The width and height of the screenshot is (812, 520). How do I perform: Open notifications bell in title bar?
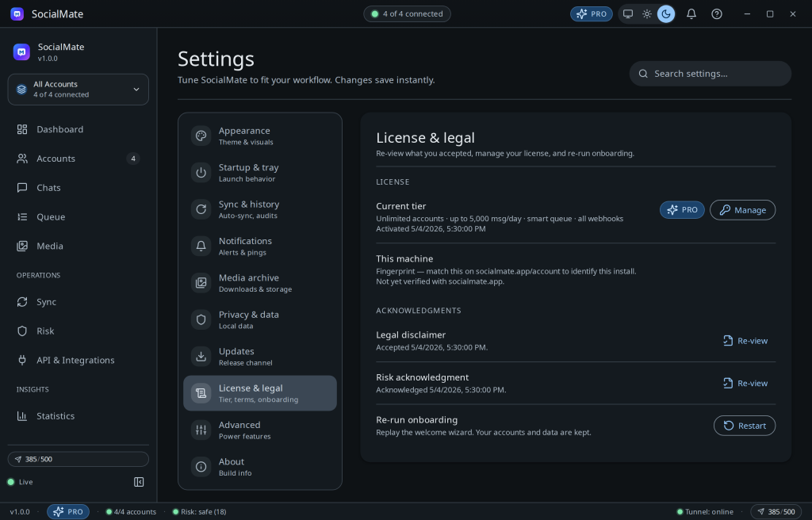pyautogui.click(x=691, y=14)
